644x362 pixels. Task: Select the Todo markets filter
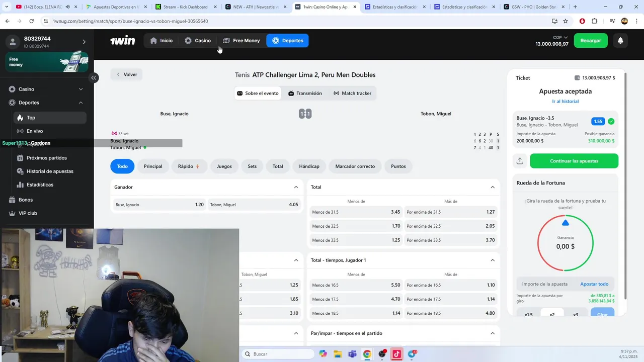point(122,166)
